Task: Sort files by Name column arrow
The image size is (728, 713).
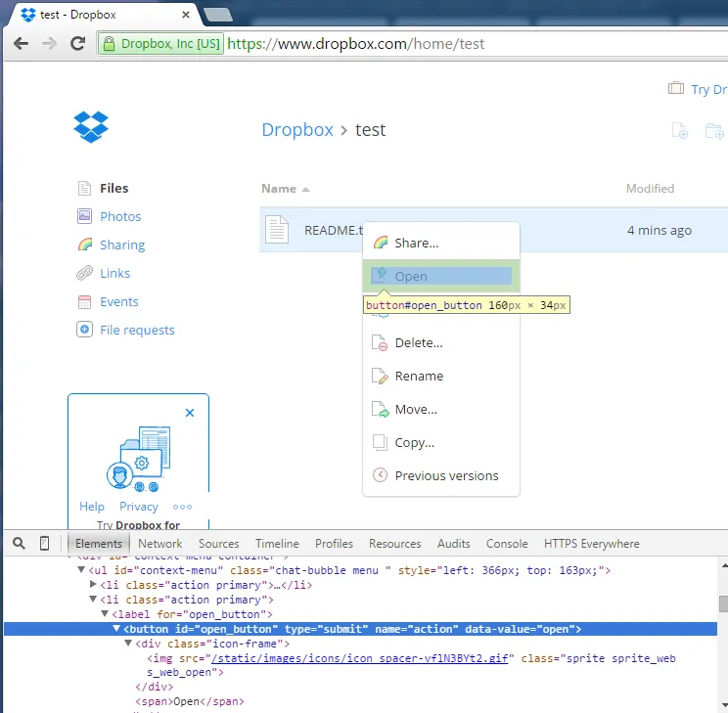Action: click(305, 190)
